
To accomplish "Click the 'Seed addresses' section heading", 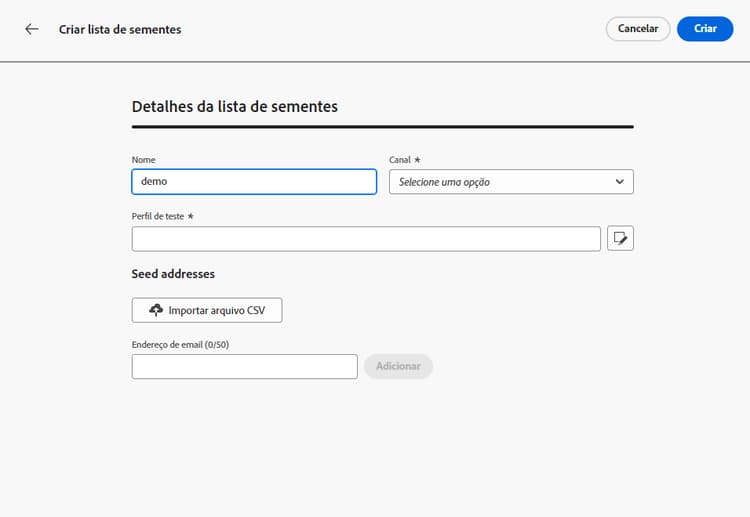I will (x=173, y=274).
